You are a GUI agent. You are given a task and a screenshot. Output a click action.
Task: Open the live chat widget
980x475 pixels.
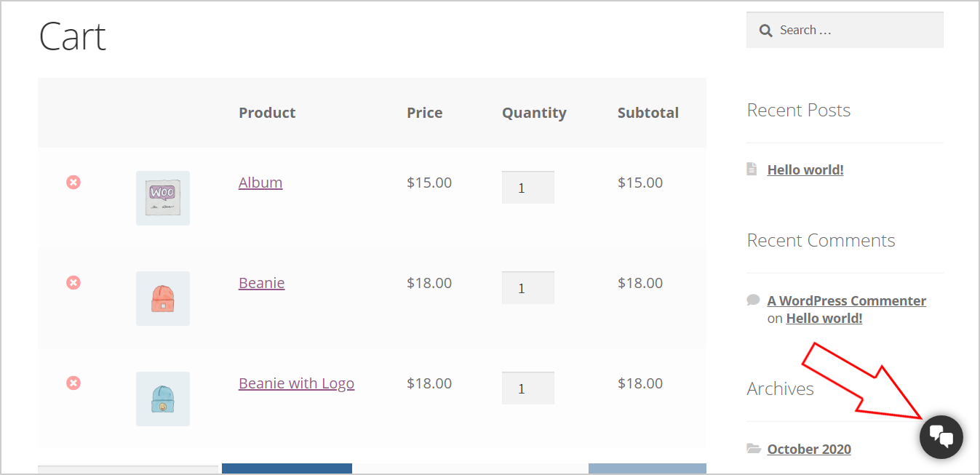[x=941, y=437]
